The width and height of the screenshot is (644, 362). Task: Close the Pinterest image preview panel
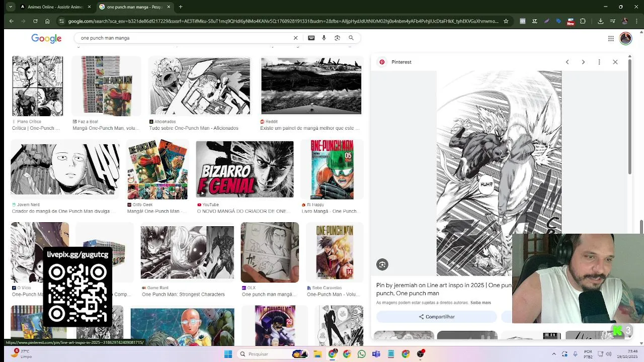615,62
